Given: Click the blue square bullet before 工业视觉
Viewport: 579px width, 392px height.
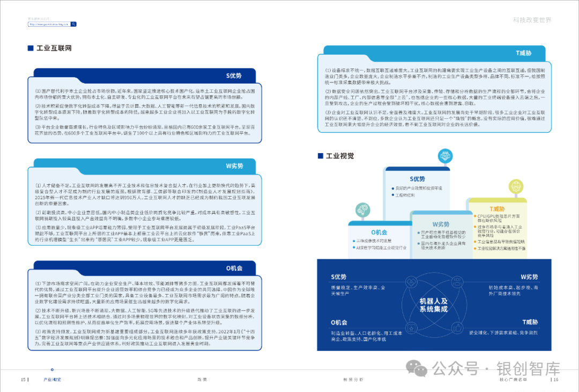Looking at the screenshot, I should 321,156.
